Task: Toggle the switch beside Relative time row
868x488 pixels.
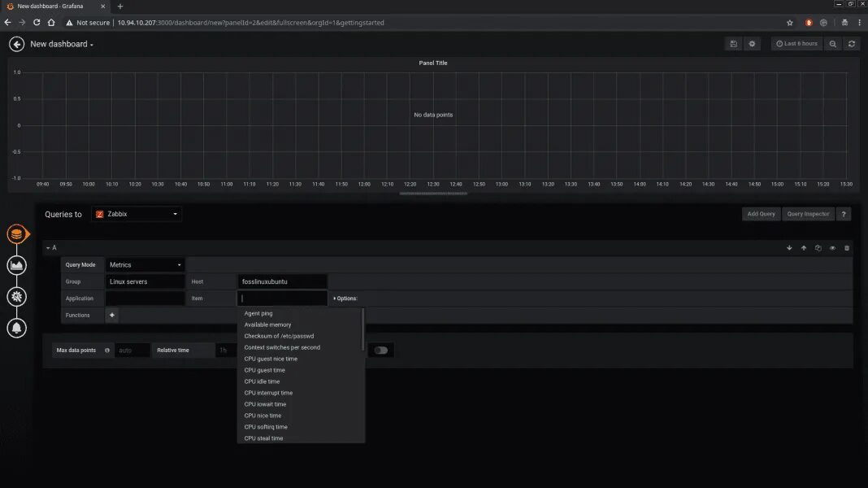Action: coord(381,350)
